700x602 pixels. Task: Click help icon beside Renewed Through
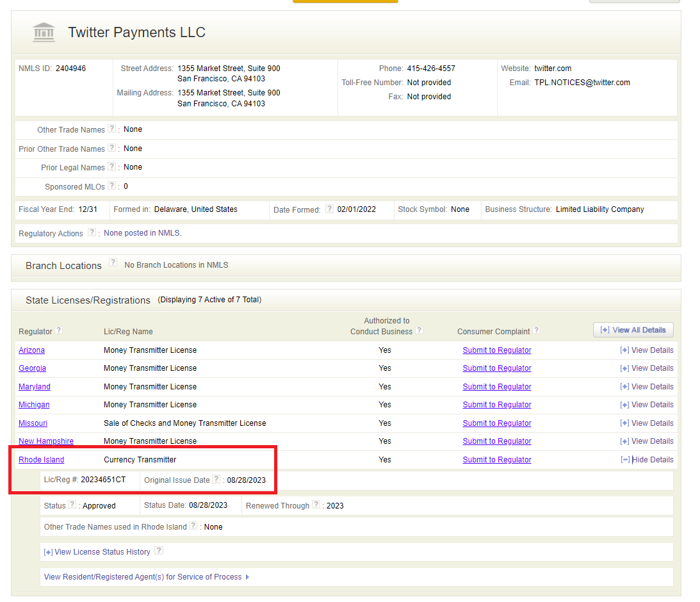click(316, 505)
